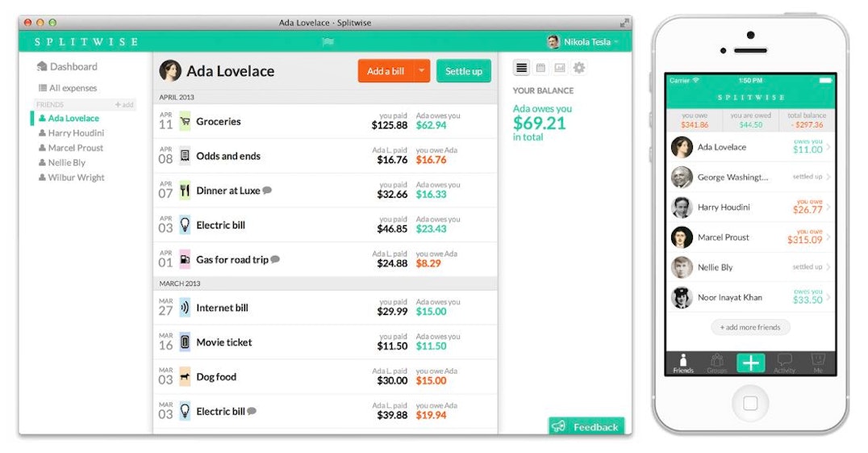Select Harry Houdini in friends sidebar

click(71, 133)
